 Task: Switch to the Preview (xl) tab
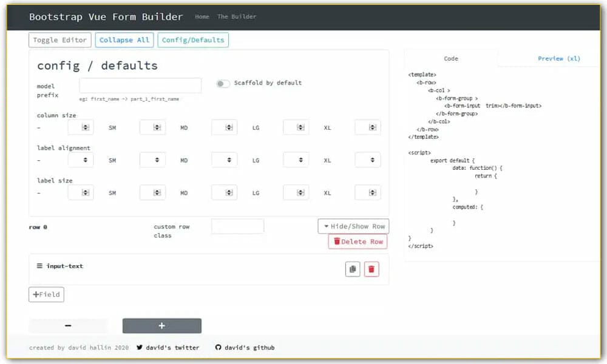coord(558,58)
